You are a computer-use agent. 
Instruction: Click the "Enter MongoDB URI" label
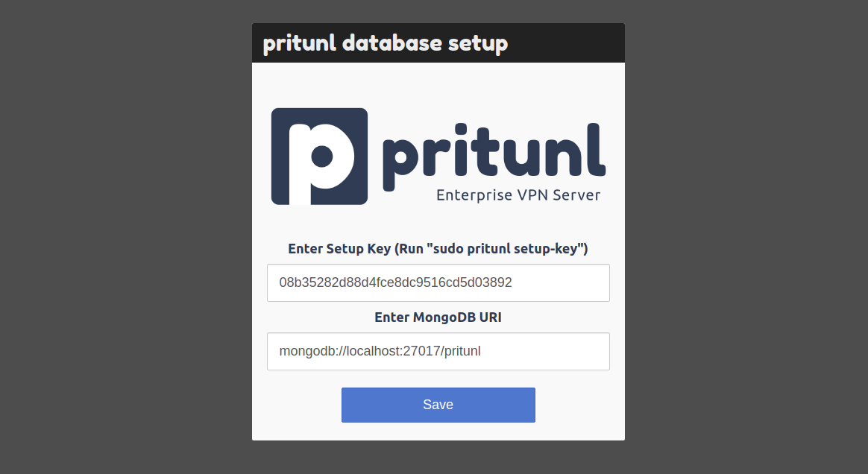click(438, 317)
